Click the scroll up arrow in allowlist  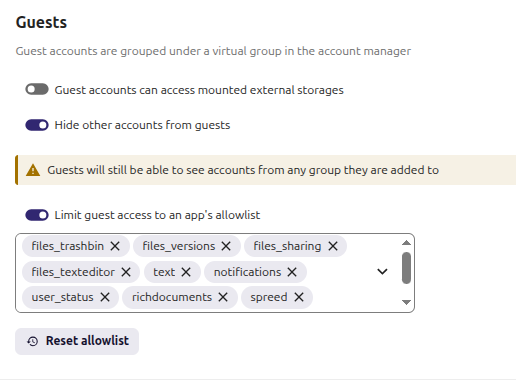(406, 243)
